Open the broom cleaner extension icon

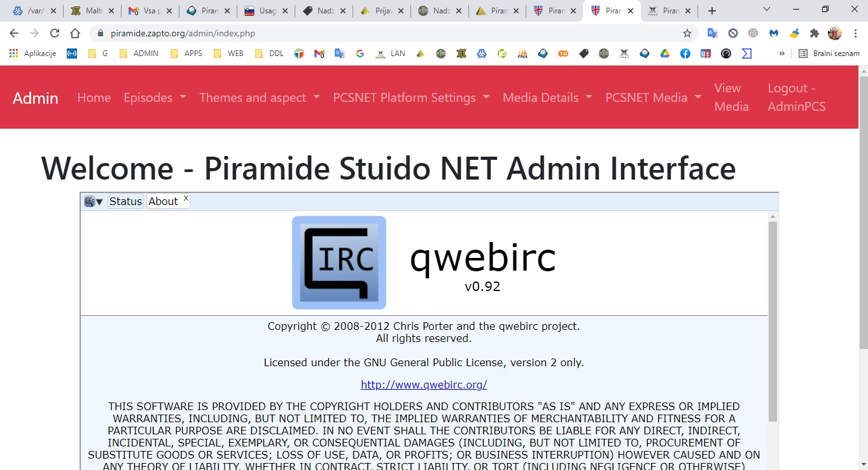coord(794,33)
